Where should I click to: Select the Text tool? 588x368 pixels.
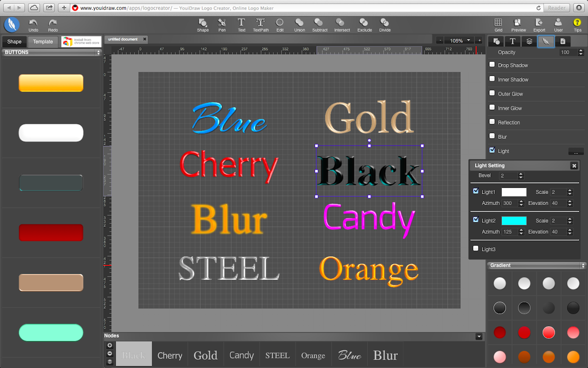241,22
